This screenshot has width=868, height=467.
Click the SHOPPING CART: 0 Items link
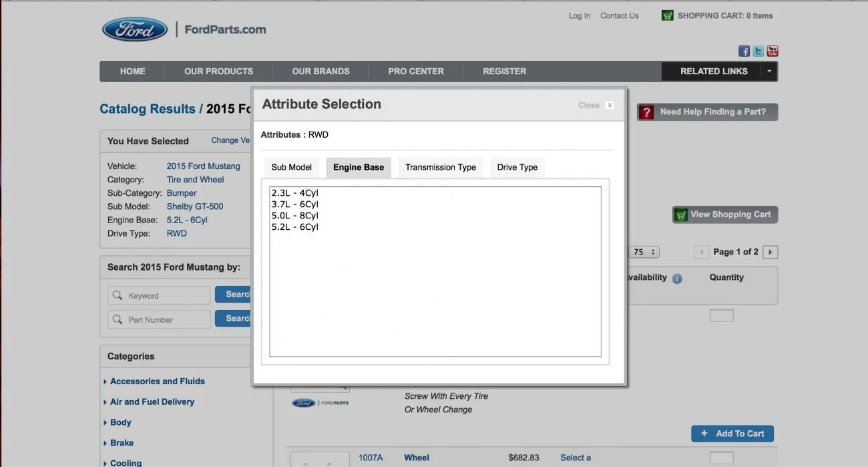point(725,16)
